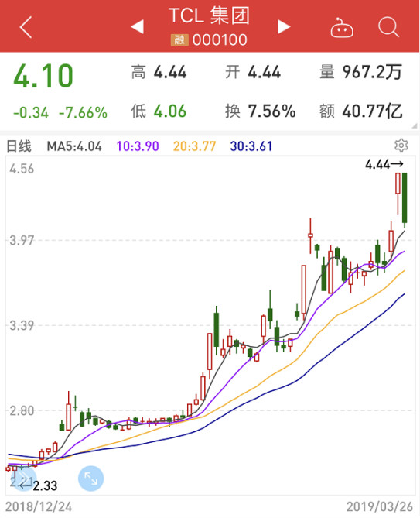Open chart settings gear icon
The height and width of the screenshot is (518, 420).
tap(401, 146)
